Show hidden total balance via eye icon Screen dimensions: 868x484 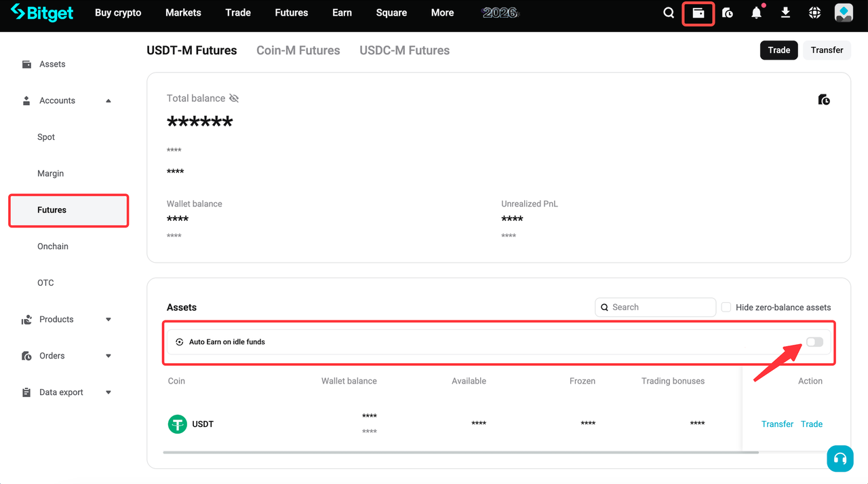coord(234,98)
